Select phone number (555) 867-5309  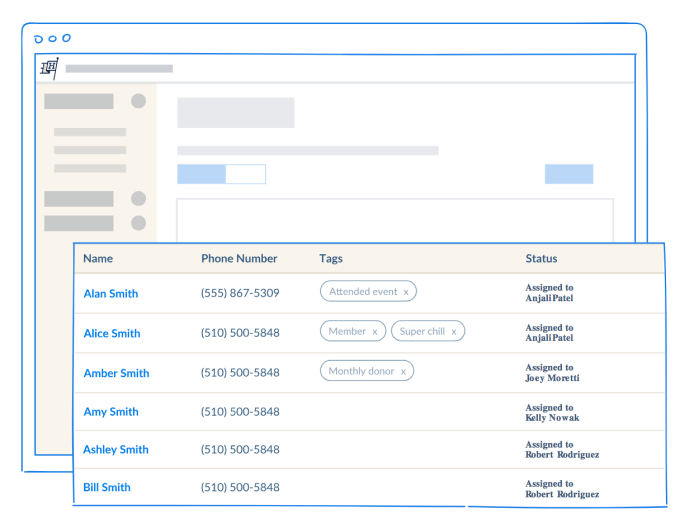240,293
